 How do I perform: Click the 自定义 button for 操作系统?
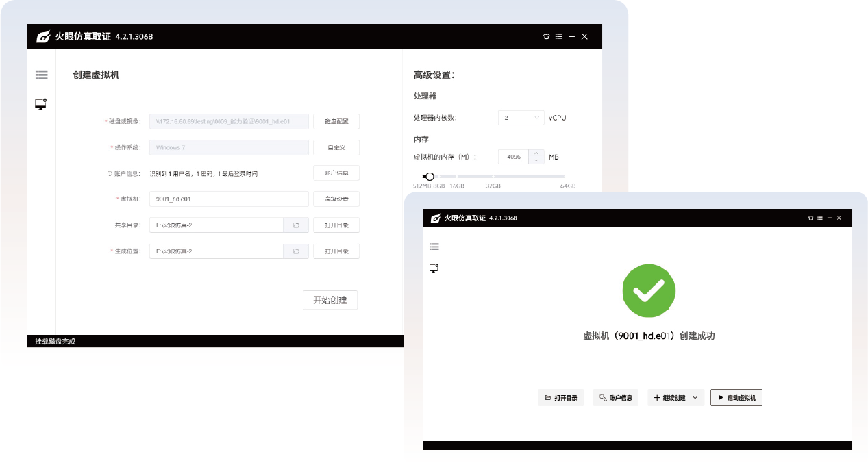pos(336,147)
